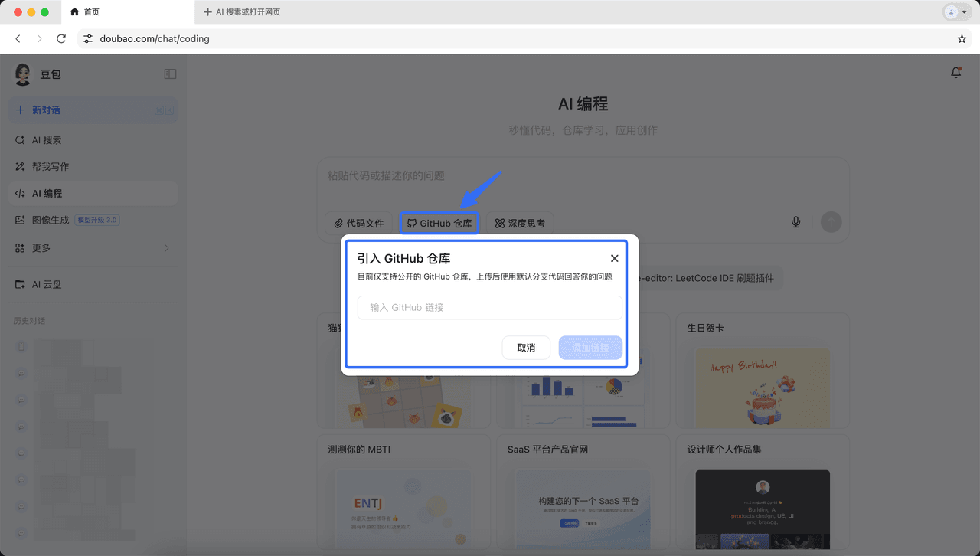
Task: Toggle the sidebar collapse icon
Action: click(170, 74)
